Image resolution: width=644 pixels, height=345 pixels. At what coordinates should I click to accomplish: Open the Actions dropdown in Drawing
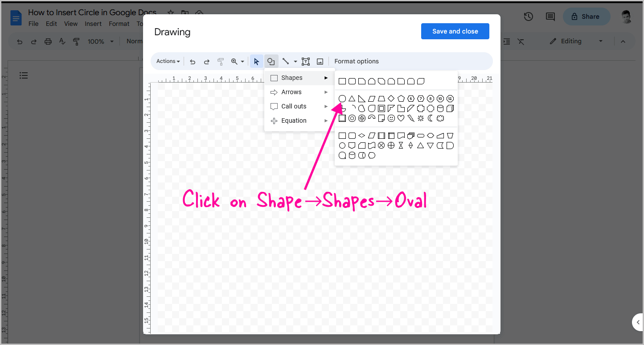click(168, 61)
